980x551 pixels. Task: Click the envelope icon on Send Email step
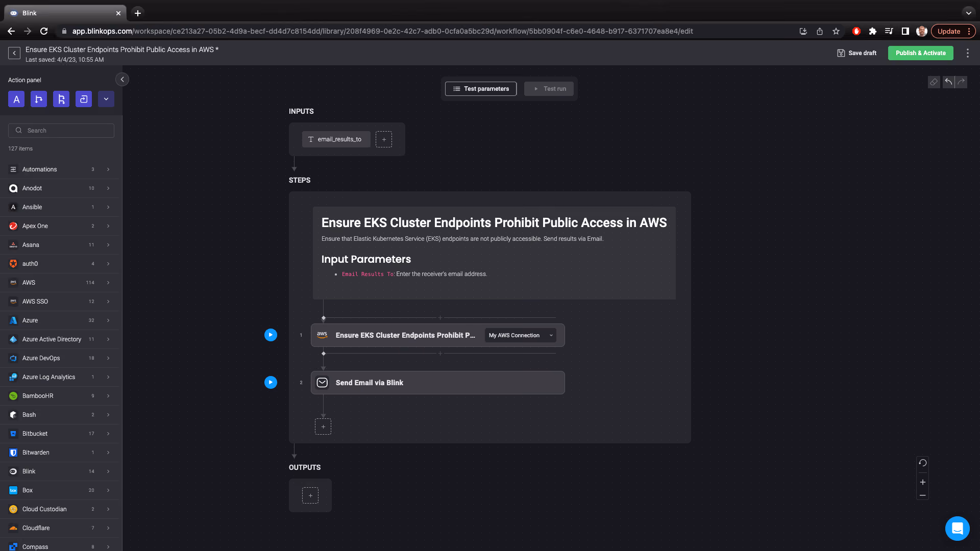[322, 383]
